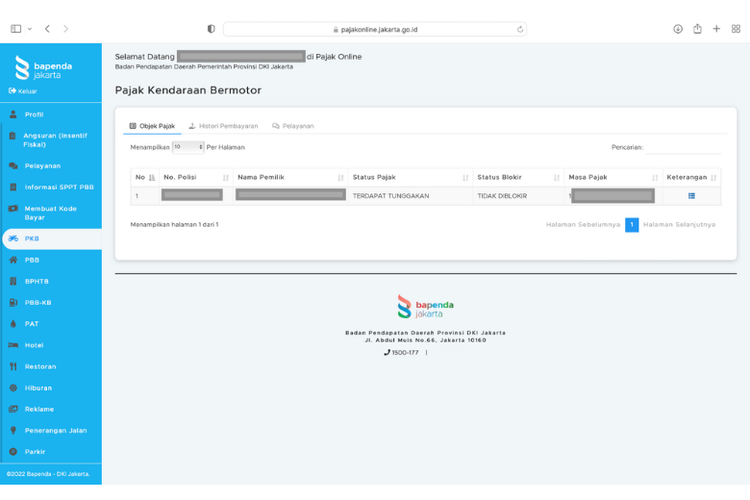750x500 pixels.
Task: Open the Hotel tax menu
Action: (x=34, y=345)
